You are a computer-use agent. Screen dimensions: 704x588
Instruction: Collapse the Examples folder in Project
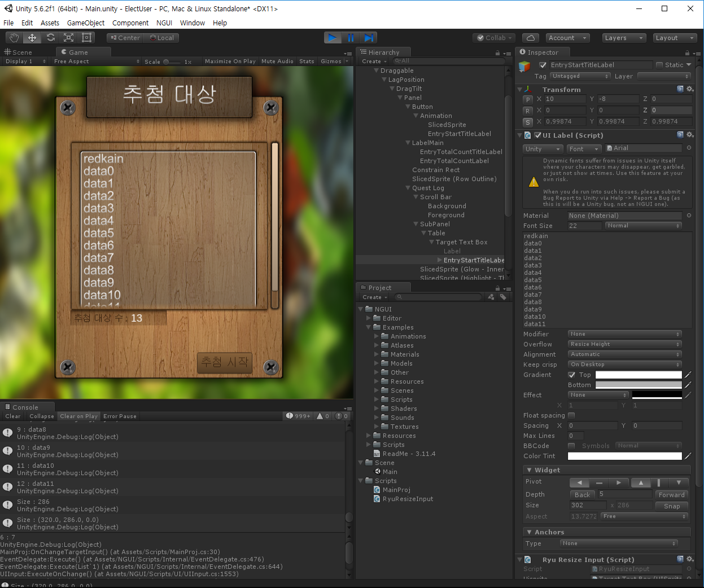pos(369,327)
